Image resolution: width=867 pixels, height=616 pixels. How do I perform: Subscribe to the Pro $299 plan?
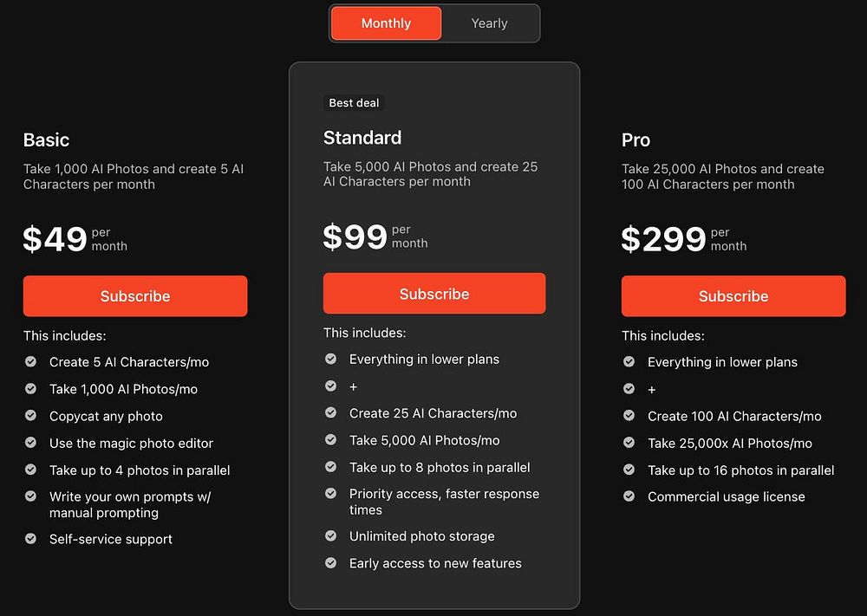[733, 296]
